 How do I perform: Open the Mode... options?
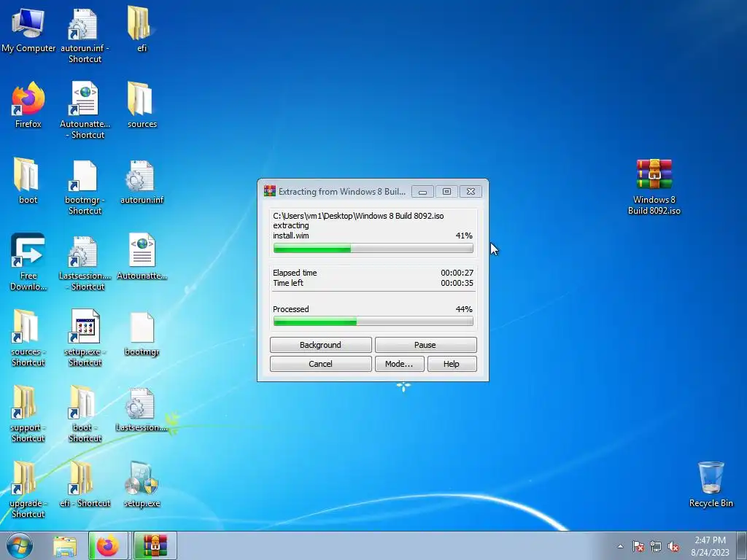pyautogui.click(x=399, y=364)
